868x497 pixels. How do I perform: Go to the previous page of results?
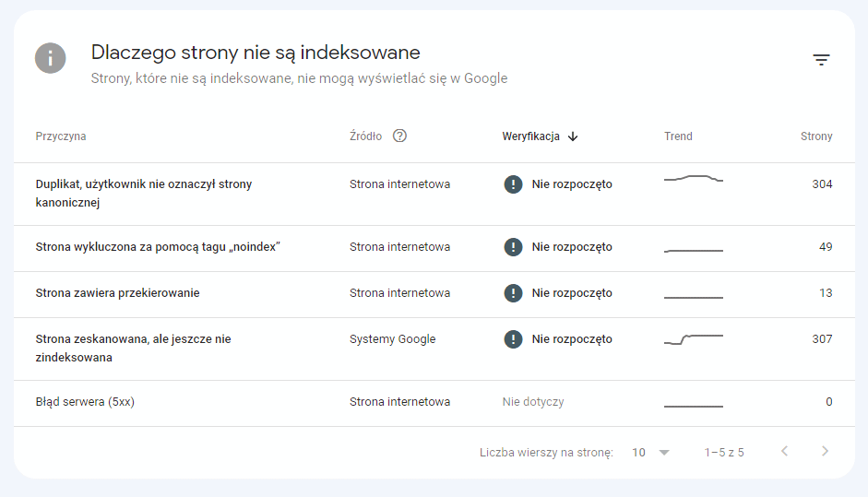(784, 451)
